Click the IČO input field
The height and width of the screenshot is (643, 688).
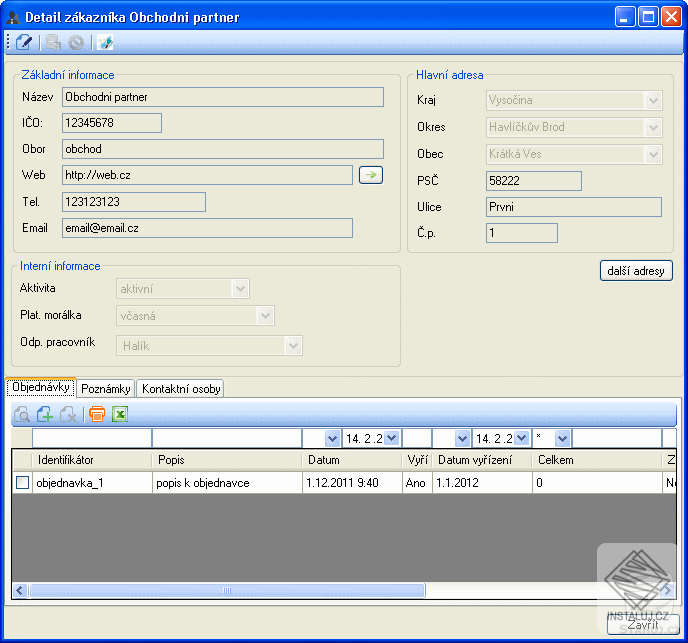[x=112, y=123]
